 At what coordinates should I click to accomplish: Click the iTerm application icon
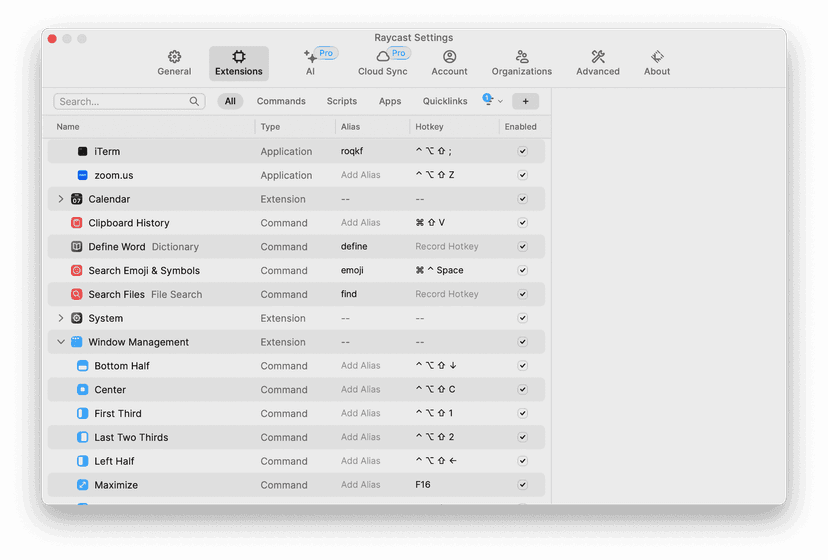click(x=83, y=151)
